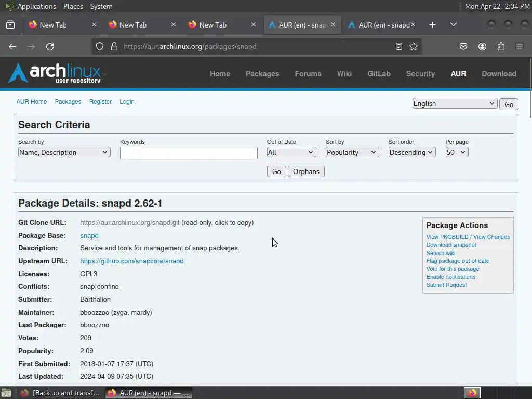Viewport: 532px width, 399px height.
Task: Open the Firefox hamburger menu
Action: (x=520, y=46)
